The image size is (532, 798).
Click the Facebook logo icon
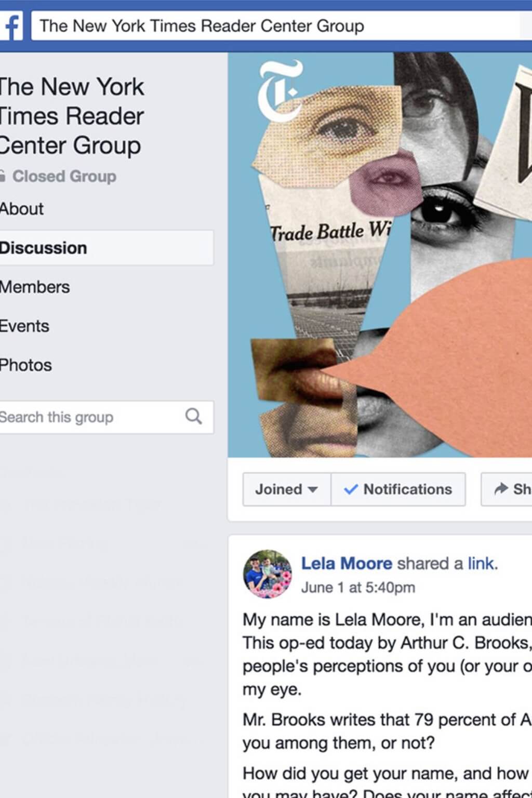coord(11,26)
